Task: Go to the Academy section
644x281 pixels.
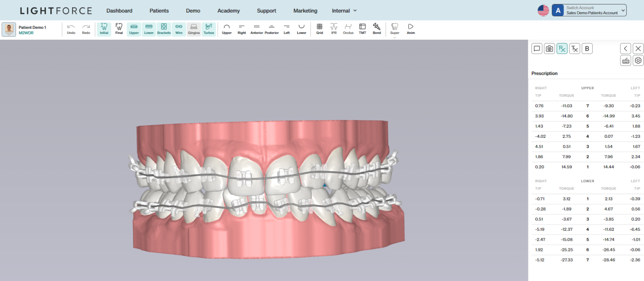Action: [x=229, y=10]
